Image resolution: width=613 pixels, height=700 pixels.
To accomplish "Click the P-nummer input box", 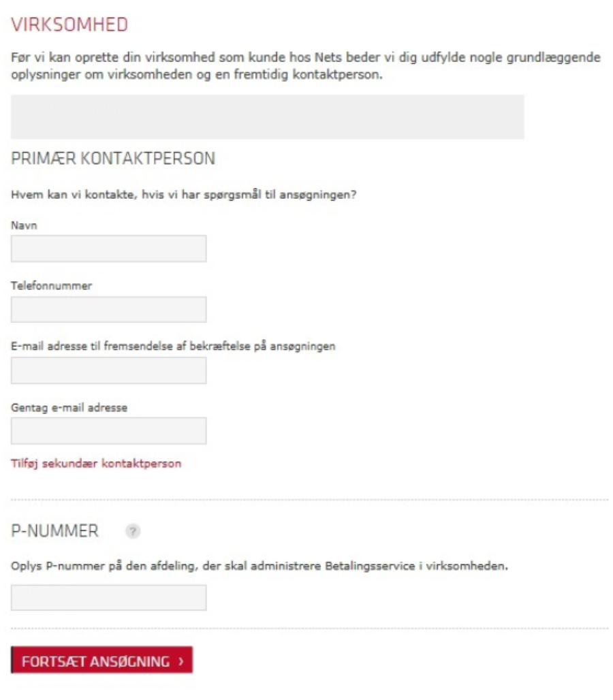I will [x=109, y=597].
